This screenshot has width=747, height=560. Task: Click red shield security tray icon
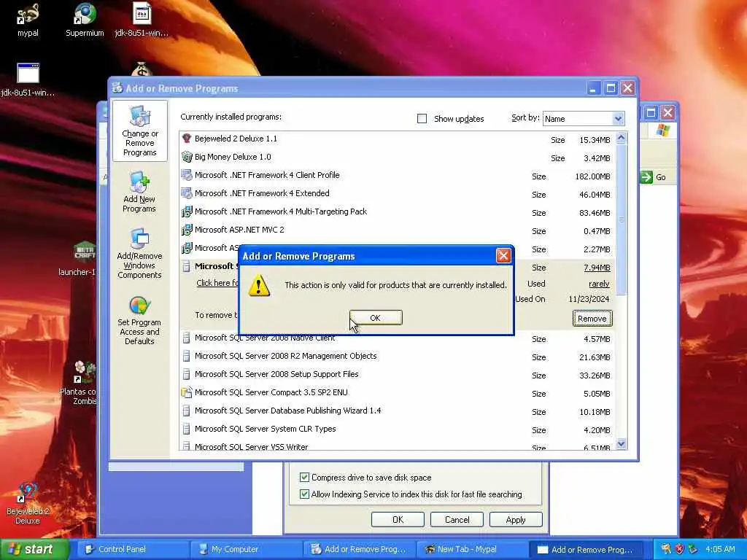pyautogui.click(x=679, y=549)
